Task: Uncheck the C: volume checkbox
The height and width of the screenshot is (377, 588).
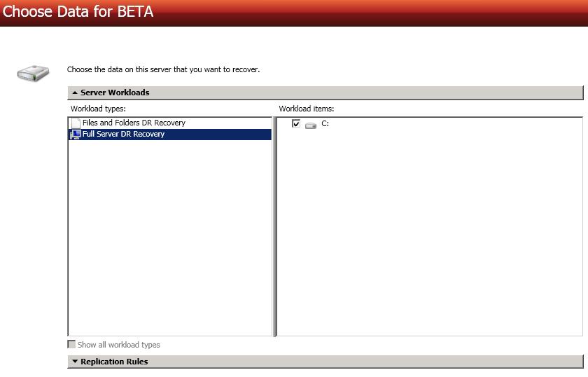Action: (296, 124)
